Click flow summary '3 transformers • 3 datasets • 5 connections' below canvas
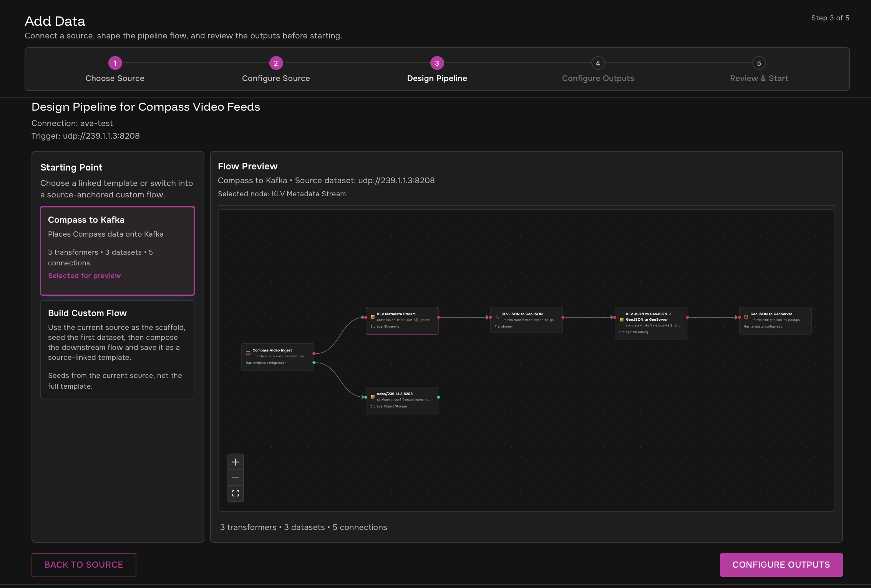 click(x=304, y=527)
